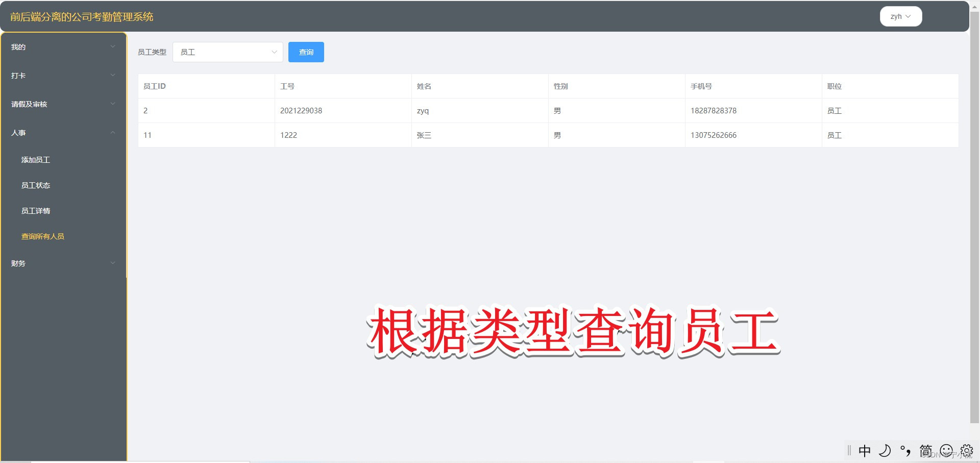
Task: Toggle IME punctuation icon
Action: pos(905,451)
